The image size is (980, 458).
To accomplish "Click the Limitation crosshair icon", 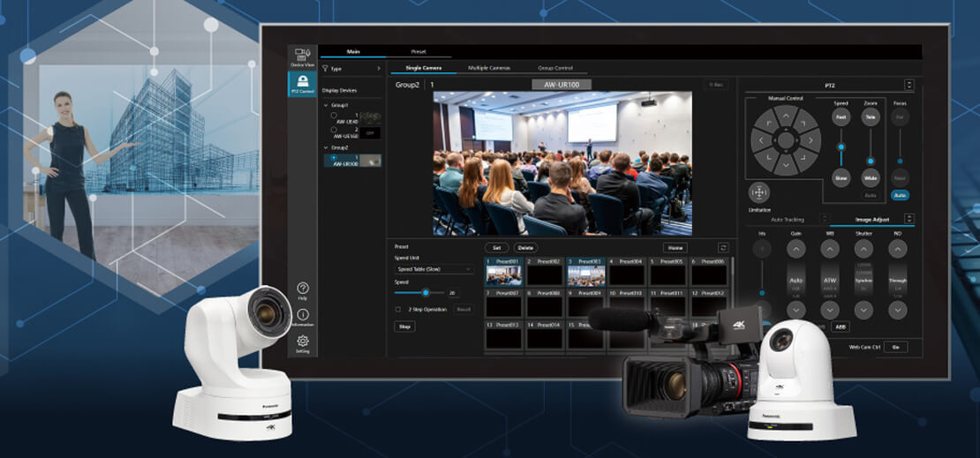I will (x=758, y=192).
